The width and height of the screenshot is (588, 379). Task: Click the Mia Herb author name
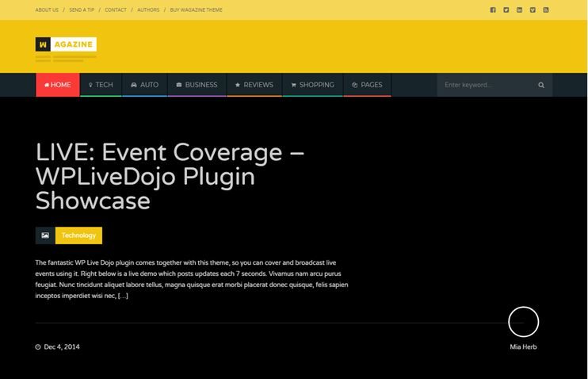[523, 347]
